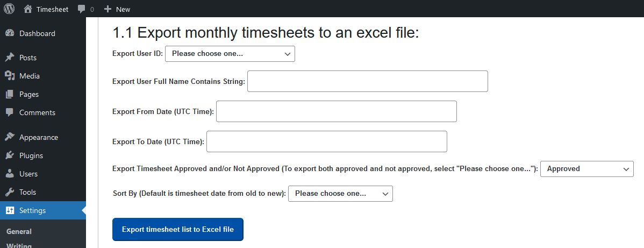The image size is (644, 248).
Task: Click Export timesheet list to Excel file
Action: click(x=177, y=229)
